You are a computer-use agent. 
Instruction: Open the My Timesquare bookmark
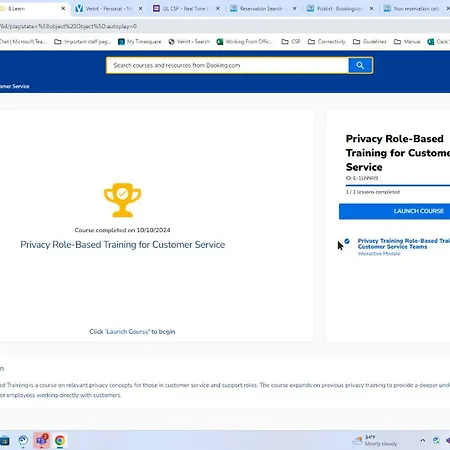[140, 42]
